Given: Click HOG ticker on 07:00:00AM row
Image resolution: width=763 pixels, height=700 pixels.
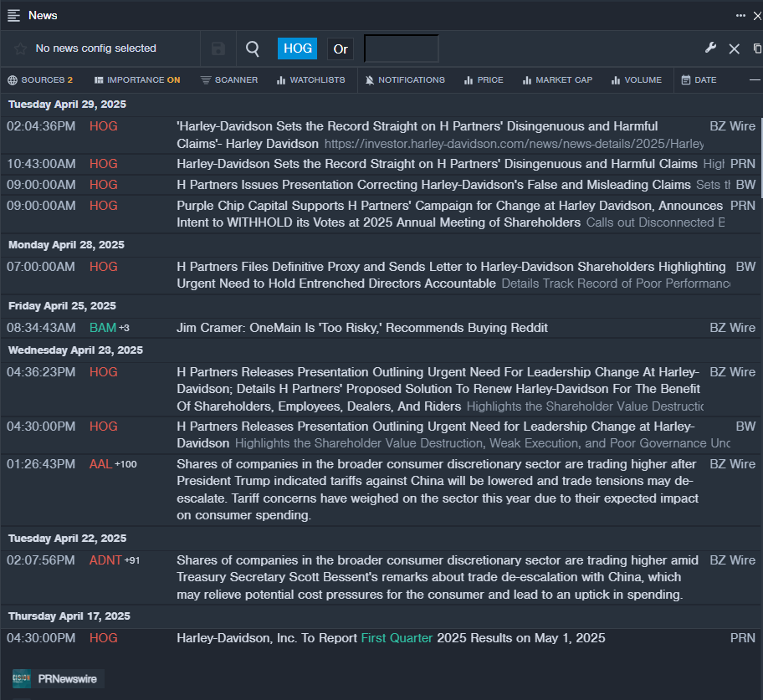Looking at the screenshot, I should pos(104,267).
